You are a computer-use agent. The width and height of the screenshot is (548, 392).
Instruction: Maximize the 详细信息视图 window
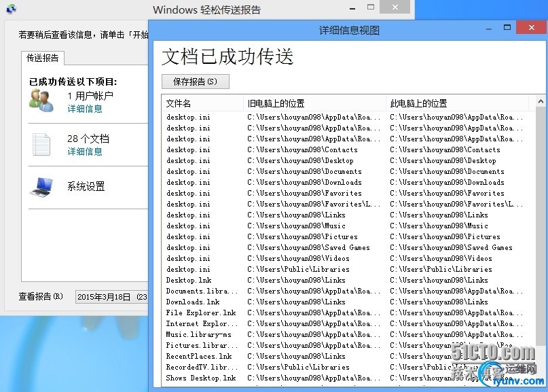tap(507, 27)
